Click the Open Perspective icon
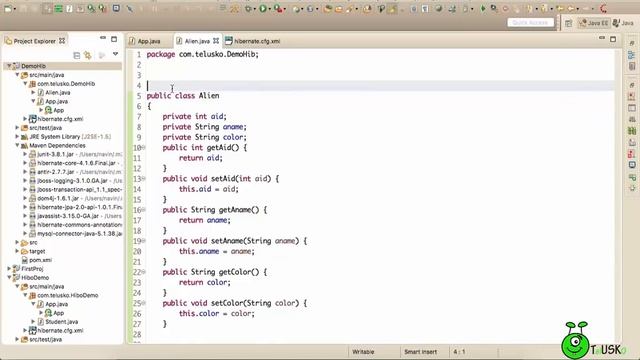This screenshot has height=360, width=640. click(x=569, y=23)
